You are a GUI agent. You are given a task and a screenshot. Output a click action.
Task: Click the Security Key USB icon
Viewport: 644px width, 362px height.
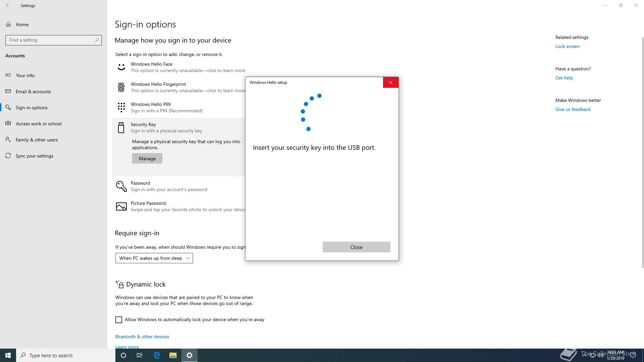pyautogui.click(x=121, y=128)
